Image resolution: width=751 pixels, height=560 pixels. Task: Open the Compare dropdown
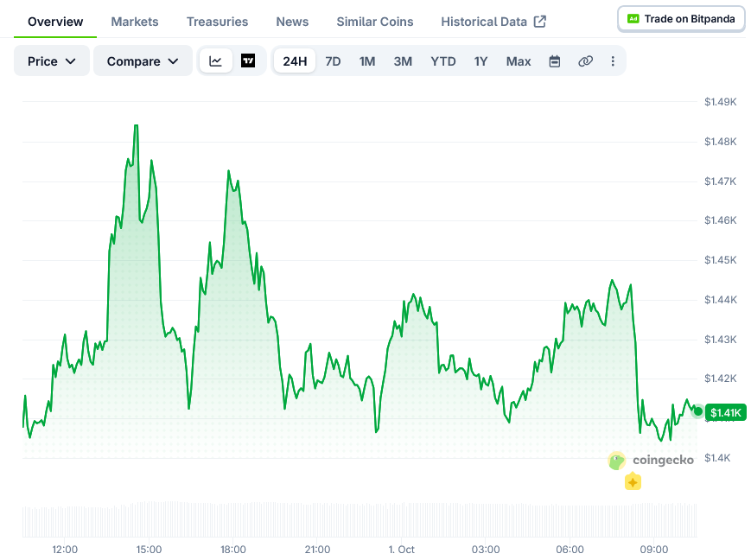click(143, 60)
